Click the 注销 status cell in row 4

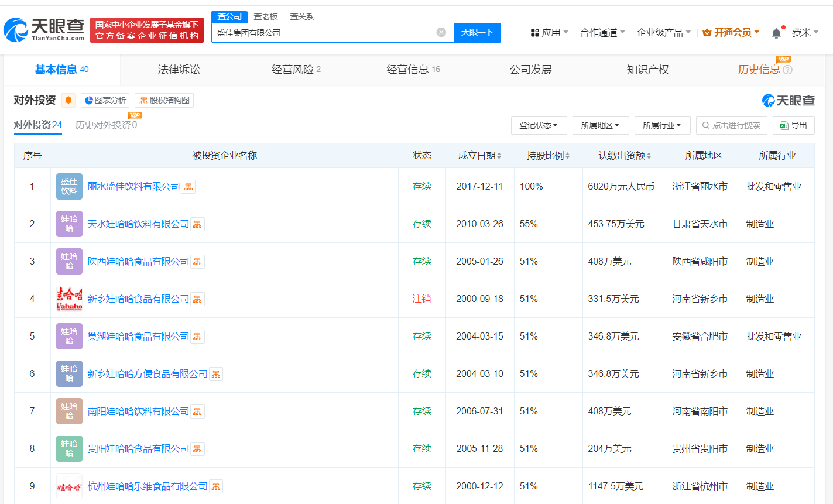(421, 299)
